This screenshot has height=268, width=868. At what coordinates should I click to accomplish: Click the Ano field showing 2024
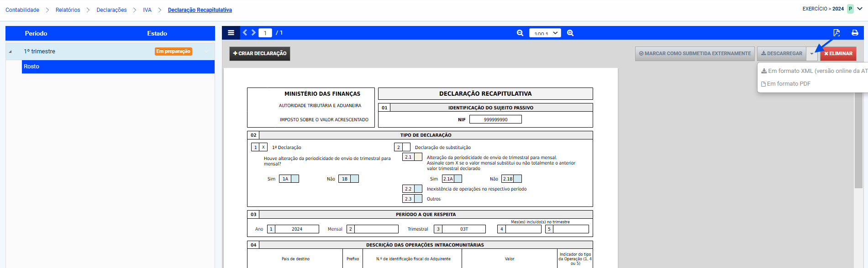pyautogui.click(x=297, y=229)
